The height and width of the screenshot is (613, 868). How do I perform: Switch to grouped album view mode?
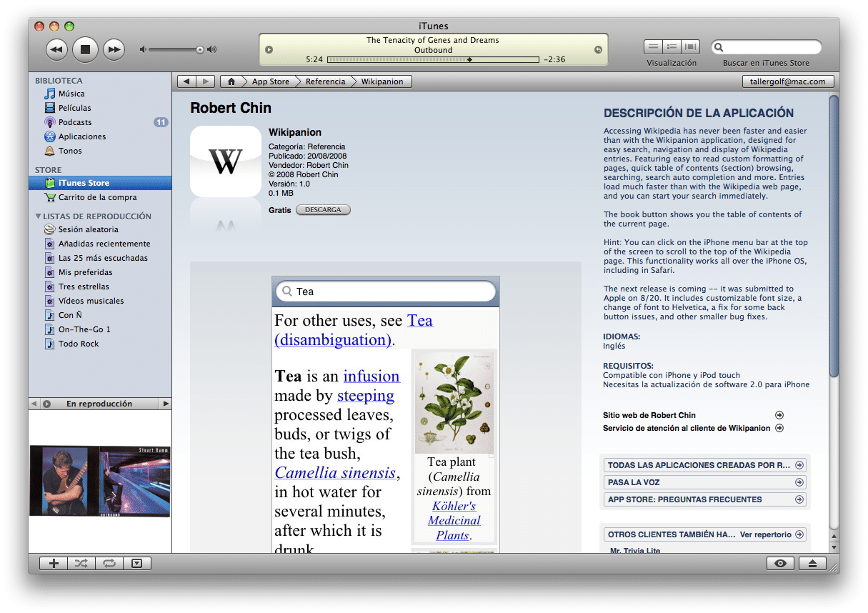click(672, 46)
